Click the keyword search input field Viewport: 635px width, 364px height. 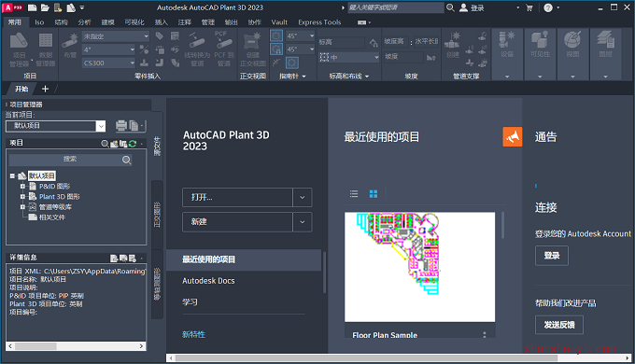395,7
